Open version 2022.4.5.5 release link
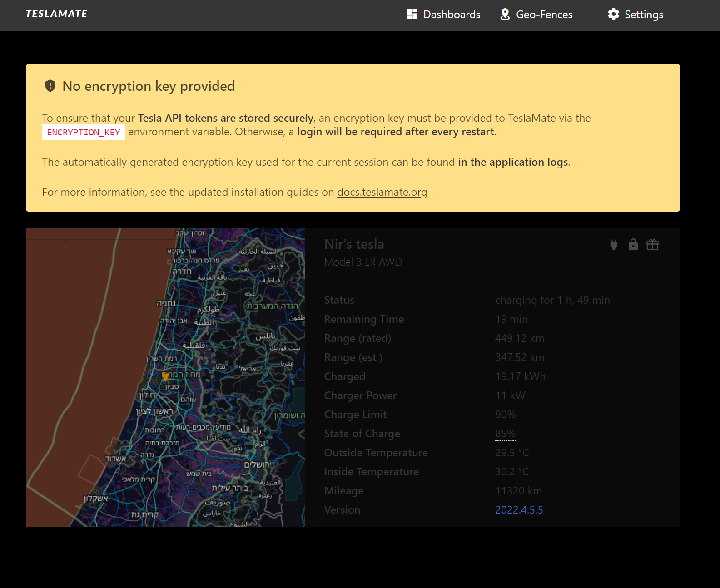The image size is (720, 588). click(519, 510)
